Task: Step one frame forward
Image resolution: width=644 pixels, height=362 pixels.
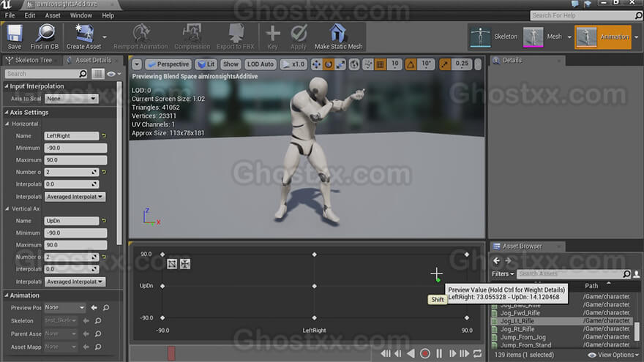Action: coord(452,353)
